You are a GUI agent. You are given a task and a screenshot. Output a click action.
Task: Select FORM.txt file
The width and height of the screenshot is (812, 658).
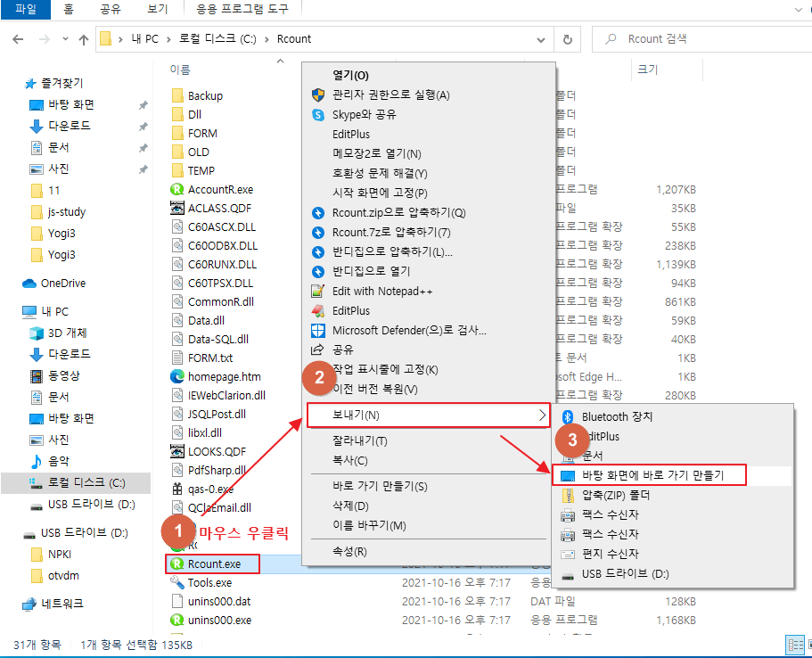pyautogui.click(x=210, y=358)
